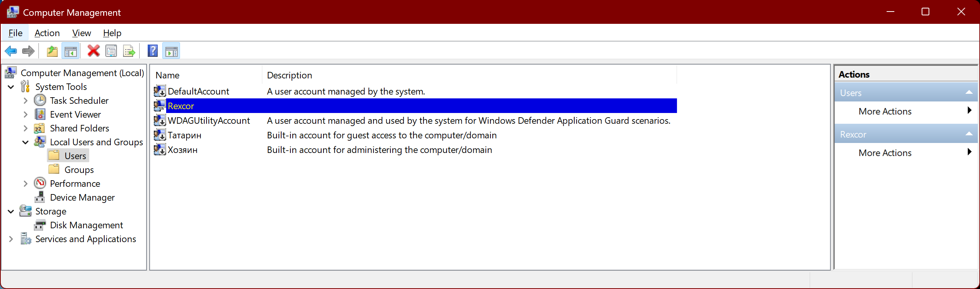Collapse the System Tools node
The image size is (980, 289).
tap(11, 87)
